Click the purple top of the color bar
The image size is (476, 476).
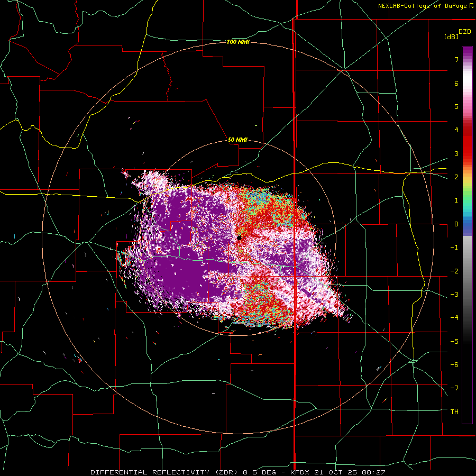[x=467, y=52]
